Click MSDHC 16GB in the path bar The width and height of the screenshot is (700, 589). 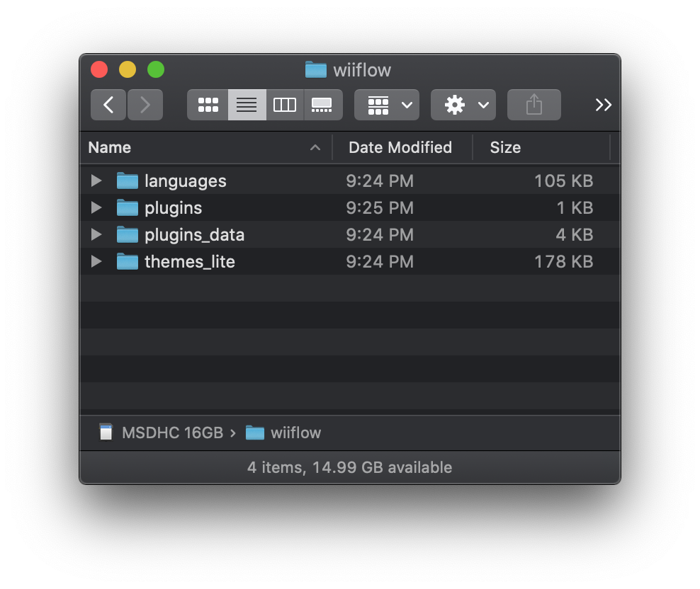[x=172, y=433]
